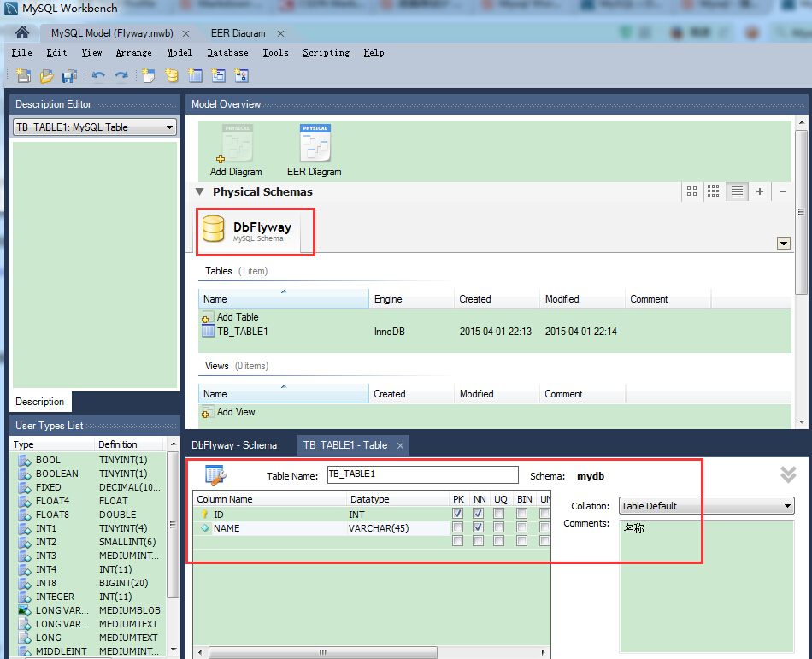Click the columns grid horizontal scrollbar
Image resolution: width=812 pixels, height=659 pixels.
click(322, 652)
